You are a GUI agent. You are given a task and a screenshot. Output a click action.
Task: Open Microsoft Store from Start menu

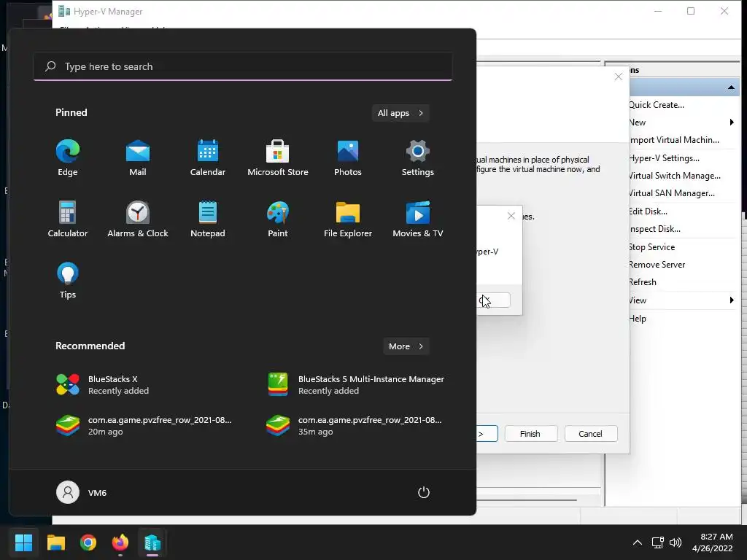pyautogui.click(x=278, y=157)
